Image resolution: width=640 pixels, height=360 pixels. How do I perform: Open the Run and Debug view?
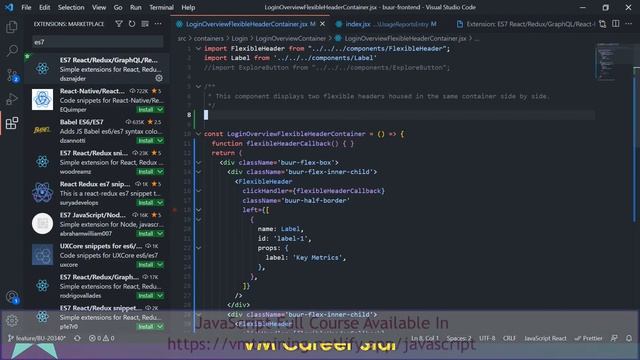[x=12, y=99]
